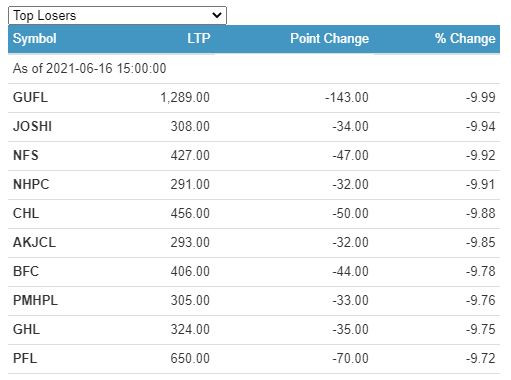Select the GHL stock symbol
Screen dimensions: 511x380
click(26, 330)
